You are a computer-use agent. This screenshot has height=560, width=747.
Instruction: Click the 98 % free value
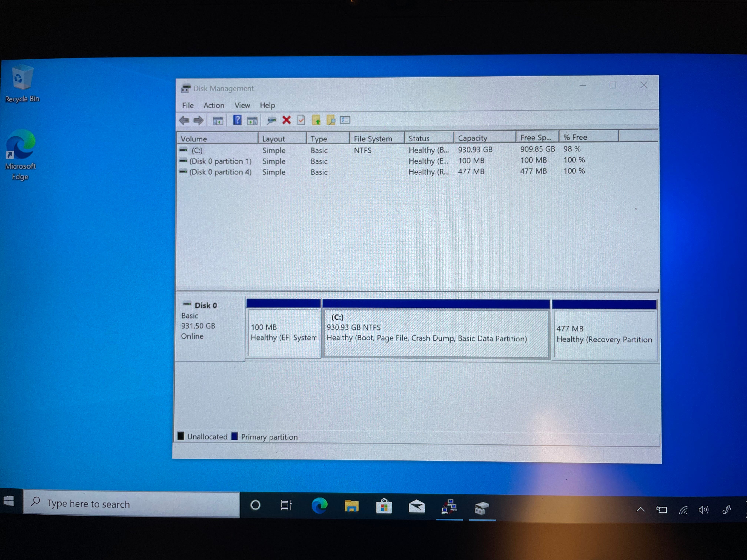572,149
